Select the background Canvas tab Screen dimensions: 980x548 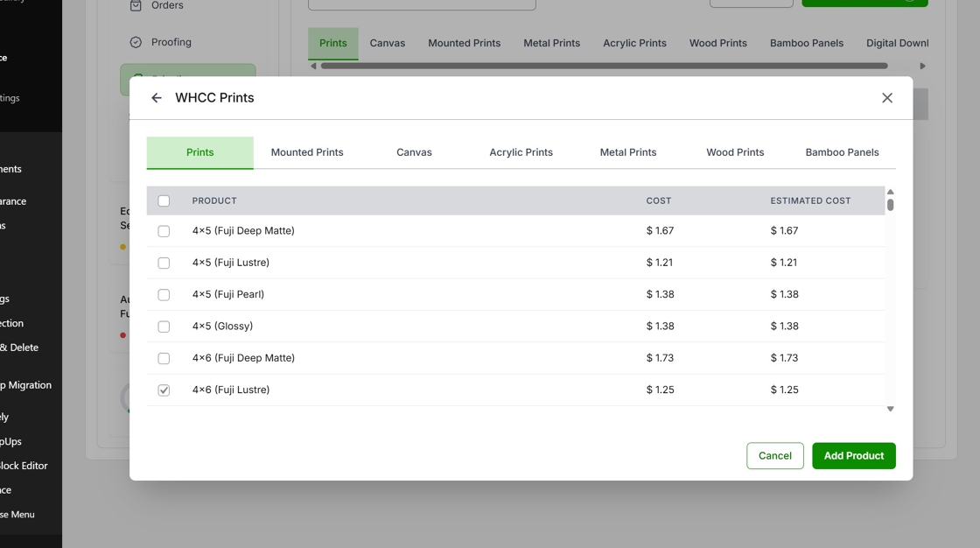pyautogui.click(x=388, y=43)
